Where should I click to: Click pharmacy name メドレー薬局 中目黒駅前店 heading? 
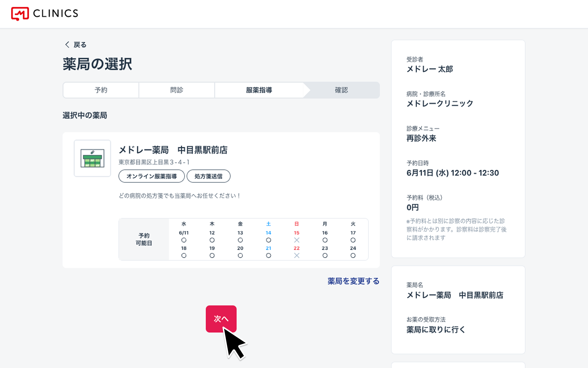173,150
